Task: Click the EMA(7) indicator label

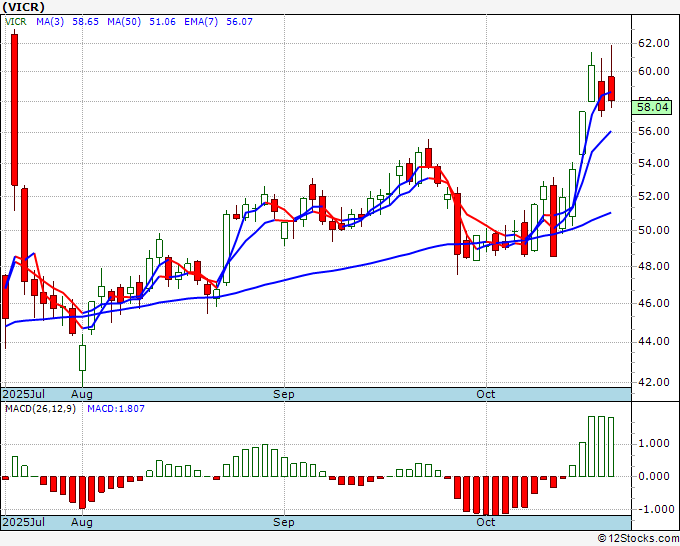Action: click(201, 22)
